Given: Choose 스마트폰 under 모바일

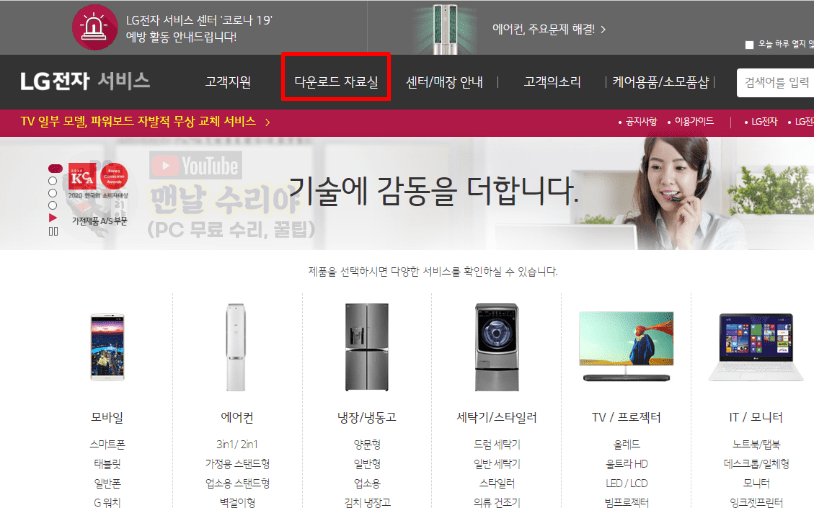Looking at the screenshot, I should click(107, 444).
